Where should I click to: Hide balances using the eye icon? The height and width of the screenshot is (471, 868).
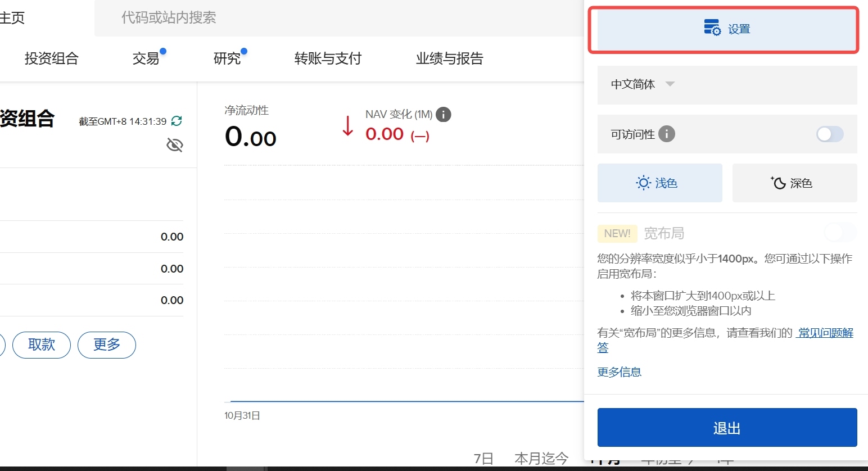tap(175, 144)
